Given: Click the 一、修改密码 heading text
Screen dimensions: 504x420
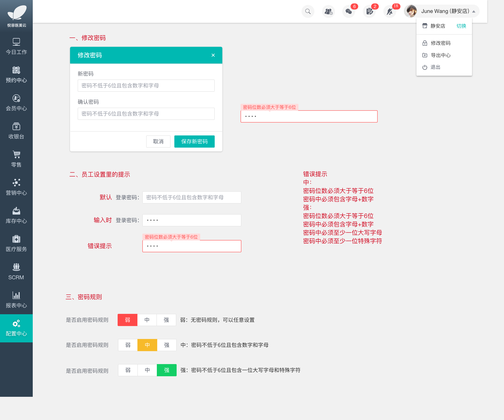Looking at the screenshot, I should [x=88, y=38].
